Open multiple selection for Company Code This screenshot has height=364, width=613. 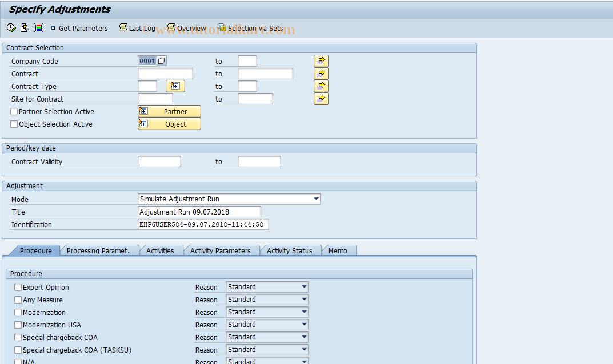pos(322,61)
